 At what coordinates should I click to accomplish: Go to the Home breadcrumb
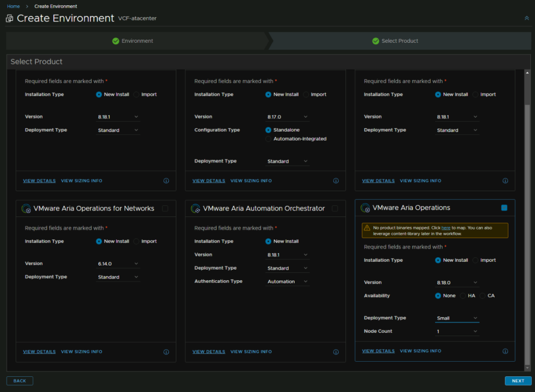point(13,6)
